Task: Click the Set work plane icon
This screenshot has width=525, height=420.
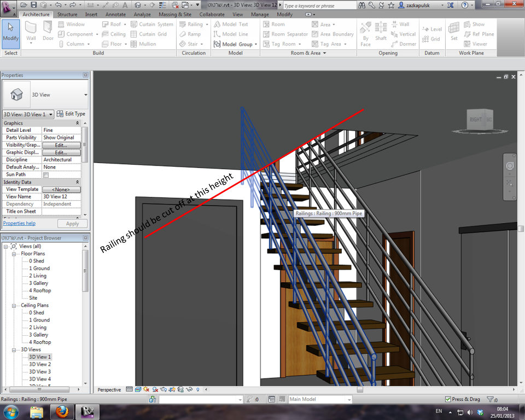Action: tap(454, 31)
